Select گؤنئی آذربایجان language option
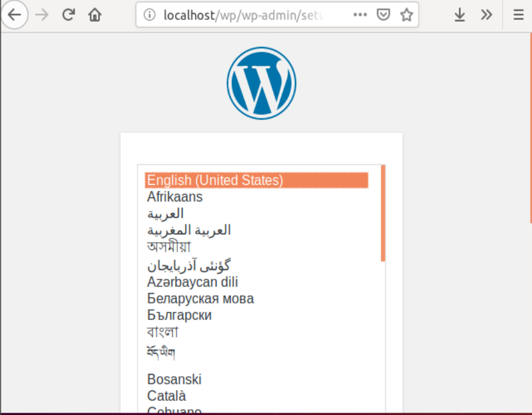The height and width of the screenshot is (415, 532). (x=257, y=265)
